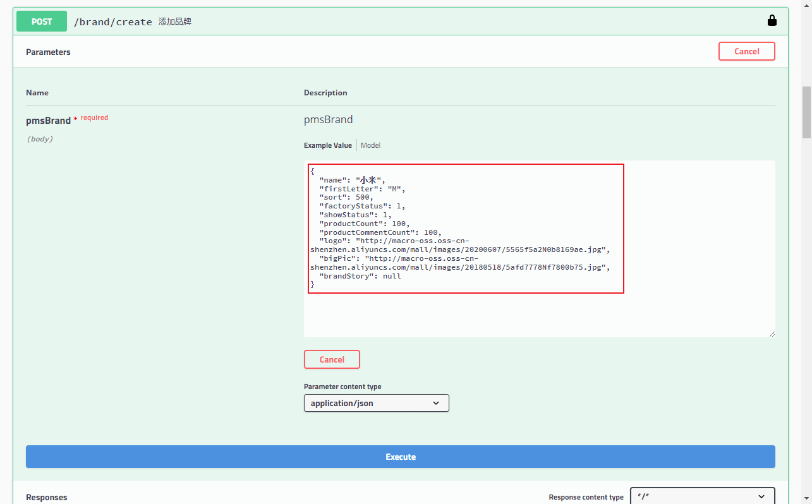
Task: Click the (body) parameter location label
Action: pos(39,139)
